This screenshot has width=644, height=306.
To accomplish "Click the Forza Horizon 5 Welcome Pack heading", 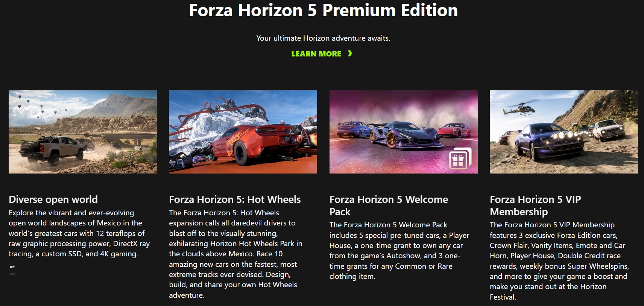I will [x=389, y=206].
